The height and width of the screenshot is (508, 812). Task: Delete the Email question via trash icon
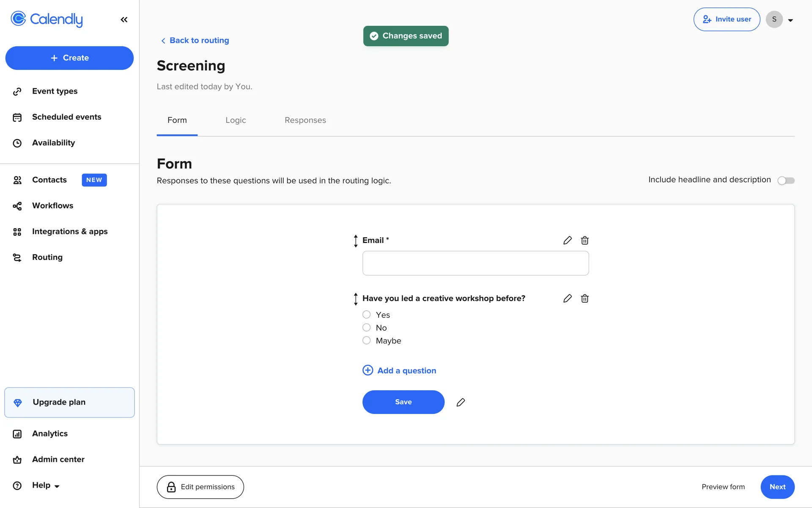[585, 240]
